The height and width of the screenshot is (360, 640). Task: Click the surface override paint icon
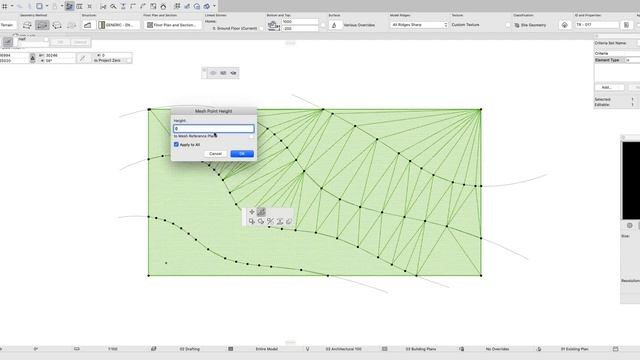click(x=335, y=25)
